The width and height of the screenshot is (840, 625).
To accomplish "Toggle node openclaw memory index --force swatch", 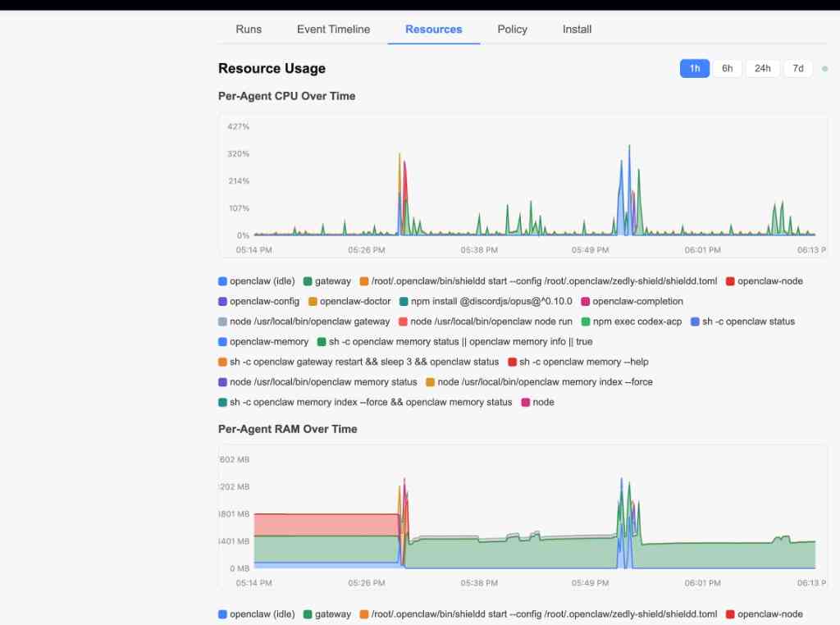I will click(x=430, y=382).
